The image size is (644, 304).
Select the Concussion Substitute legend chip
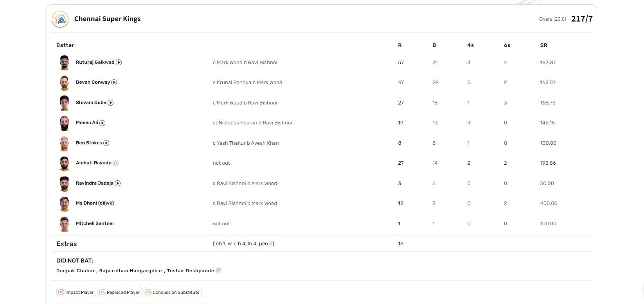(x=173, y=292)
